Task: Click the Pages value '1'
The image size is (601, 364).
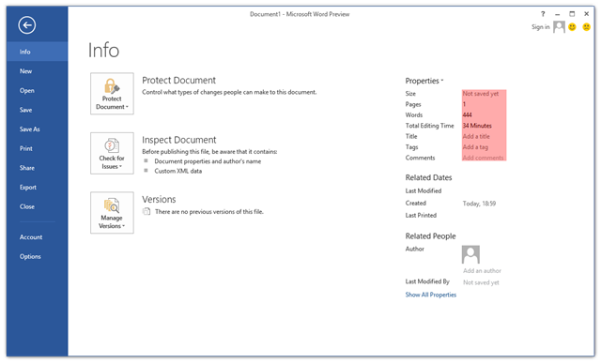Action: click(x=464, y=104)
